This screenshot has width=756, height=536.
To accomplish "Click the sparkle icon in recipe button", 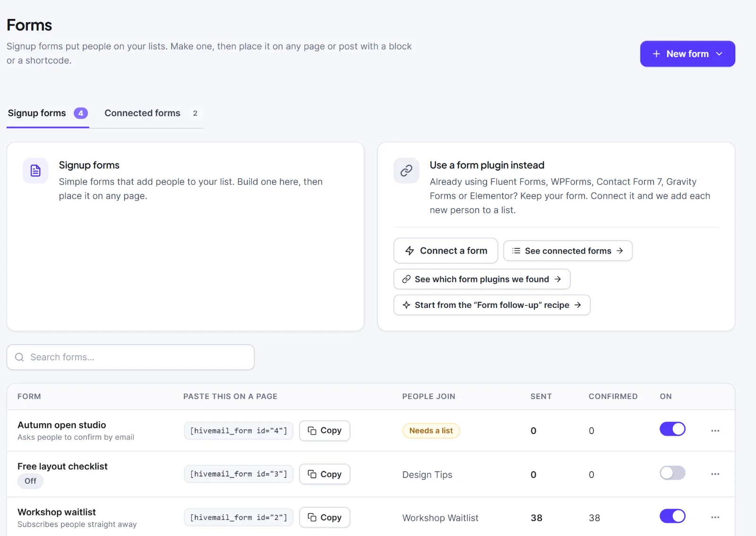I will (x=406, y=305).
